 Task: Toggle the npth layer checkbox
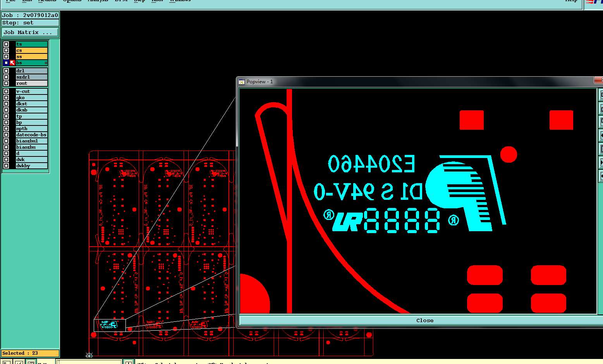6,129
